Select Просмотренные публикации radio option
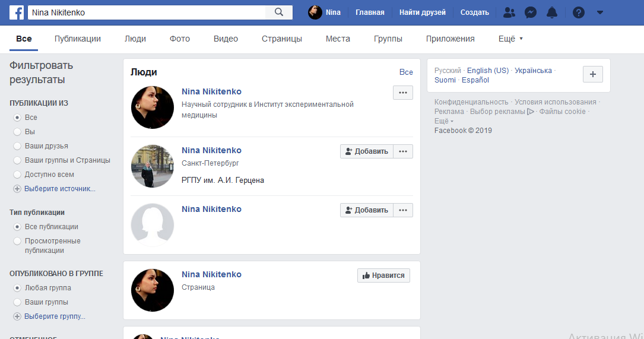The height and width of the screenshot is (339, 644). point(17,241)
